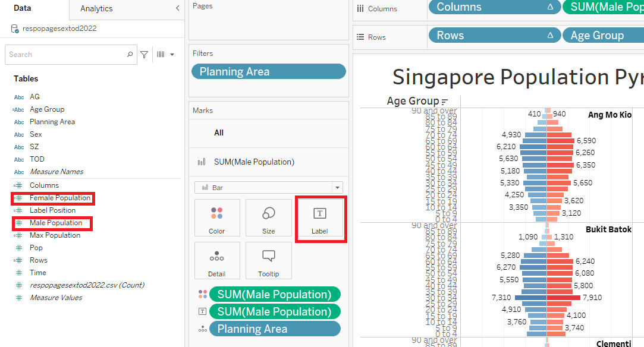Select the Male Population field
The image size is (644, 347).
pyautogui.click(x=56, y=223)
